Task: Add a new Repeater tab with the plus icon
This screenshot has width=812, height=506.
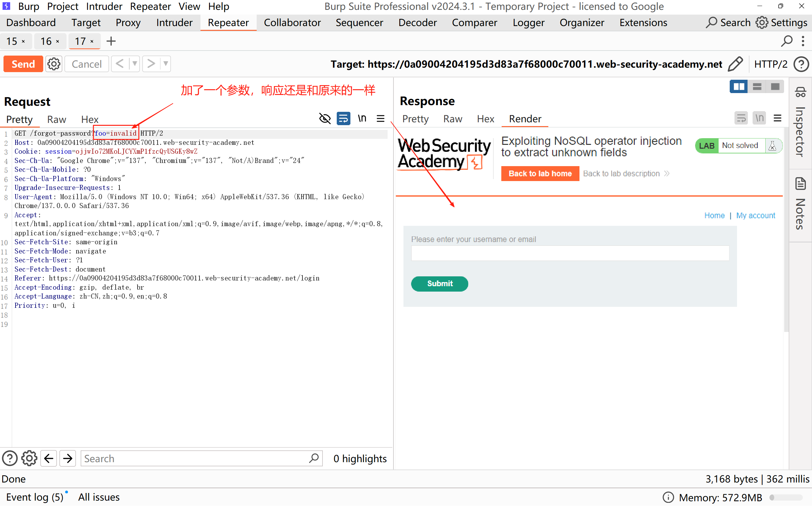Action: tap(111, 41)
